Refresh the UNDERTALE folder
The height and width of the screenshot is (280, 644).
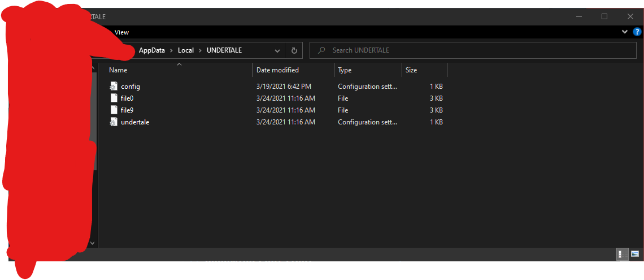pyautogui.click(x=294, y=50)
